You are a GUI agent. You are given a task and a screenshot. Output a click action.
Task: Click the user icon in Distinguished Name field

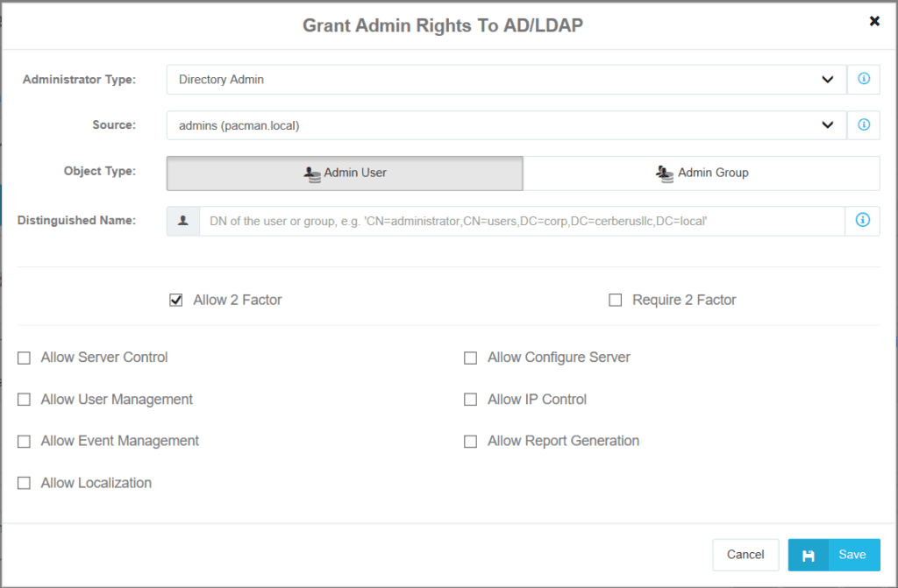click(183, 221)
